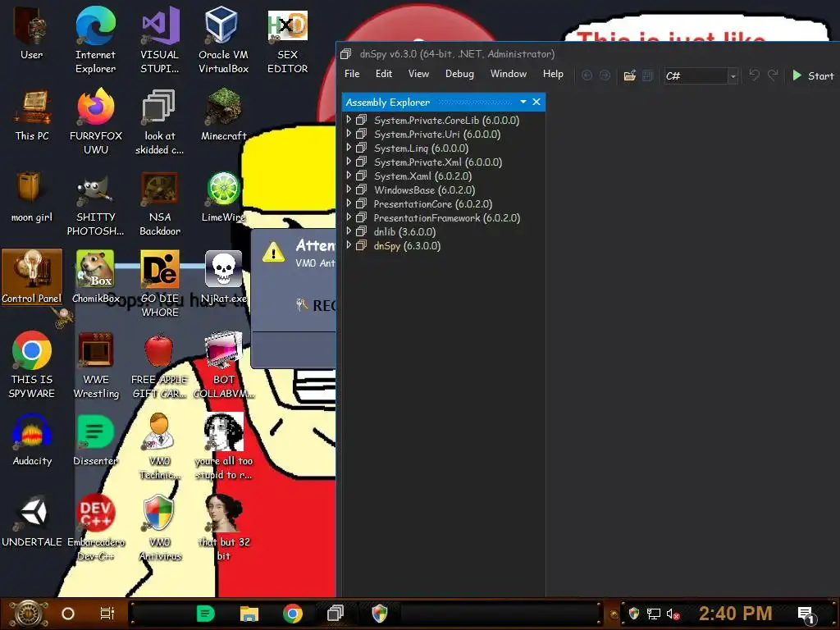Click the dnSpy Save All toolbar icon

pos(648,75)
